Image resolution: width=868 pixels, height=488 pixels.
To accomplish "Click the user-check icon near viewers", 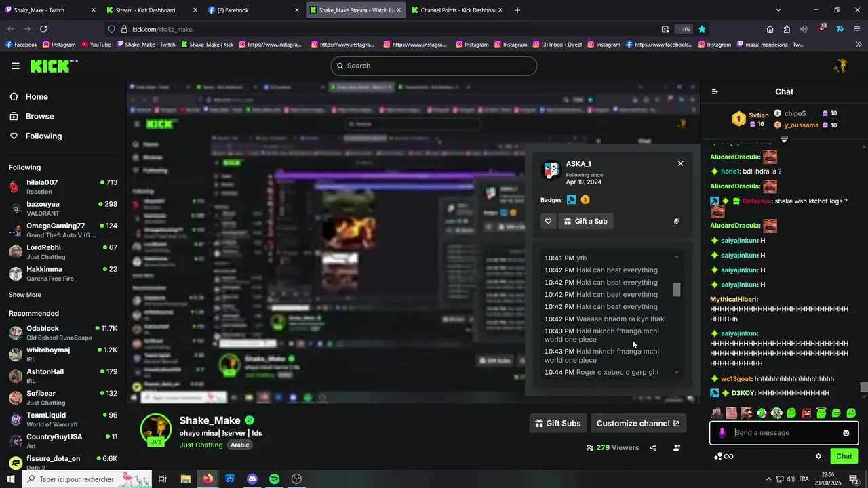I will click(677, 447).
